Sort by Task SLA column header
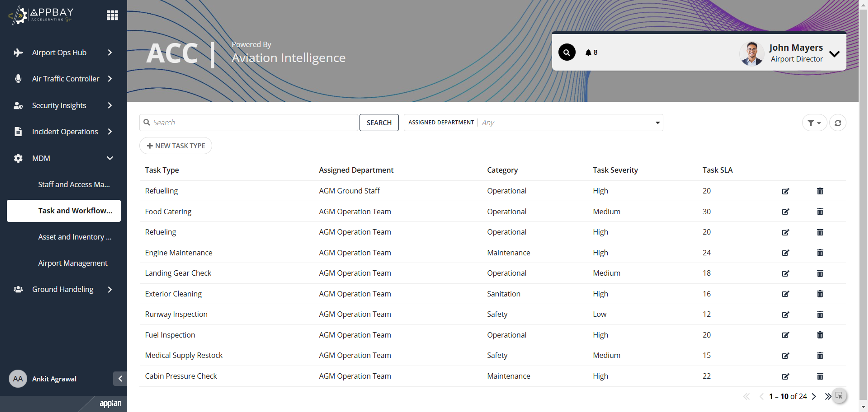 pos(717,170)
